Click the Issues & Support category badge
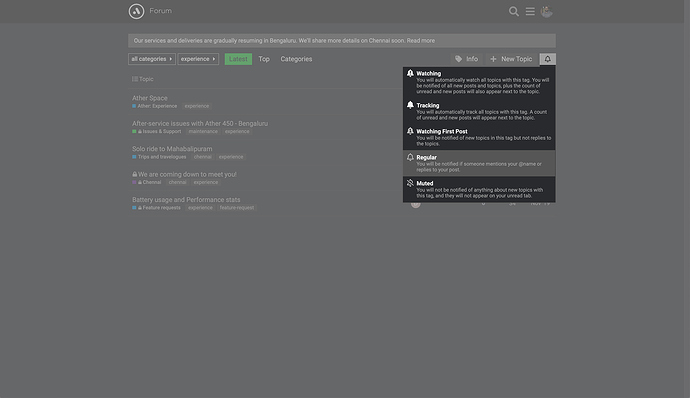The image size is (690, 398). tap(157, 132)
